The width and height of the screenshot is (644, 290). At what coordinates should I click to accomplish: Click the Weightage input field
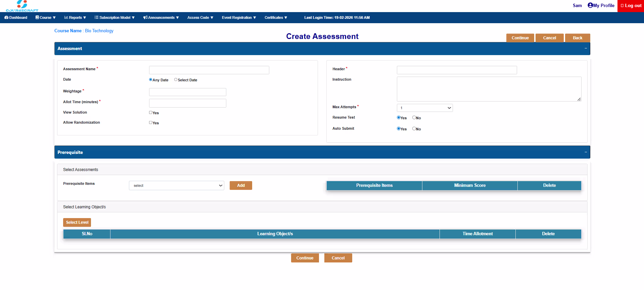point(188,92)
